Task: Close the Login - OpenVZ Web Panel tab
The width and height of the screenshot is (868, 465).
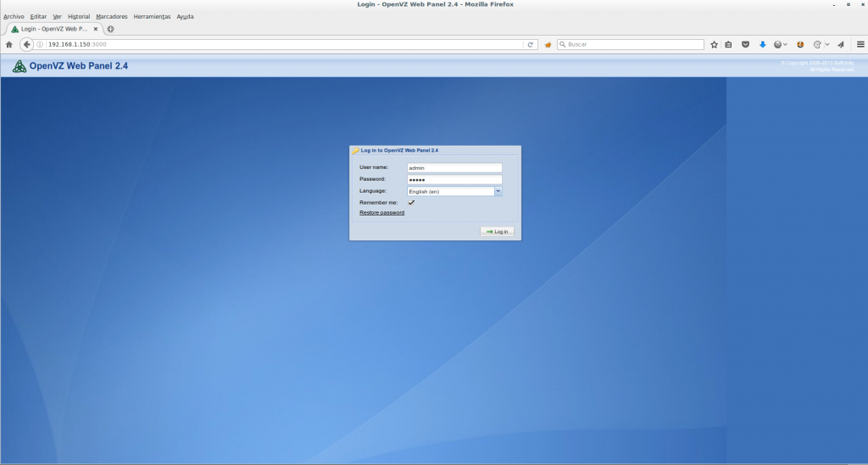Action: (96, 29)
